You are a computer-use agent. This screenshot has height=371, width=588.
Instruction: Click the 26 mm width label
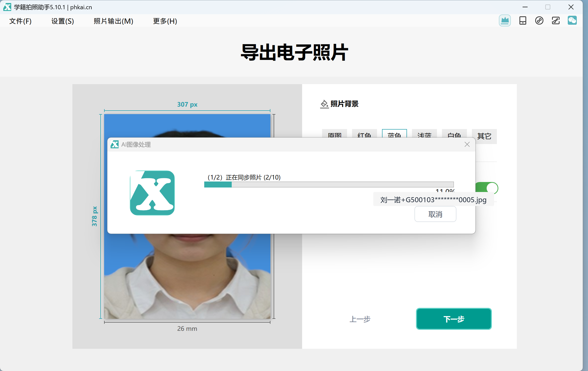click(187, 329)
